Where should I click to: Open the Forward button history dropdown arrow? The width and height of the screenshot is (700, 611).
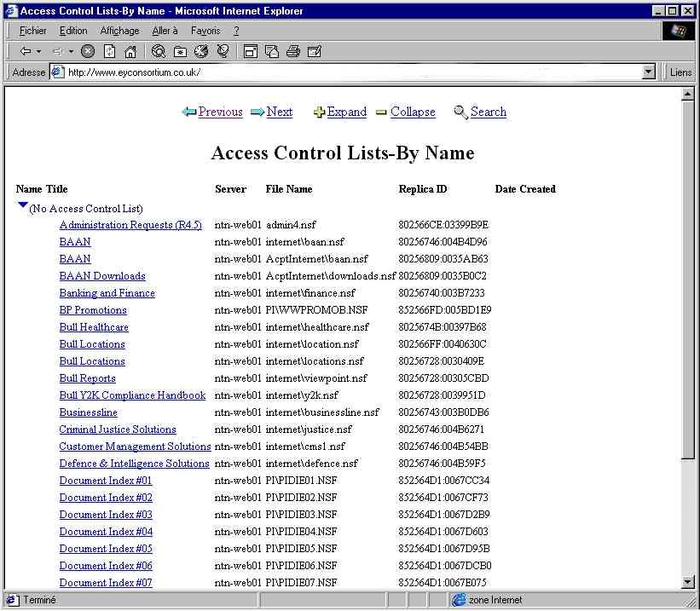pyautogui.click(x=71, y=51)
